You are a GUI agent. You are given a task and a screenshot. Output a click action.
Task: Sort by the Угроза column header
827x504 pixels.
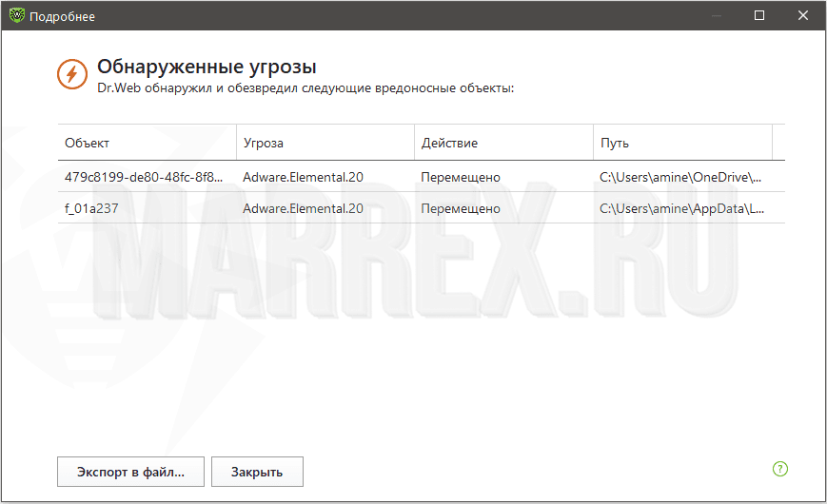click(325, 143)
